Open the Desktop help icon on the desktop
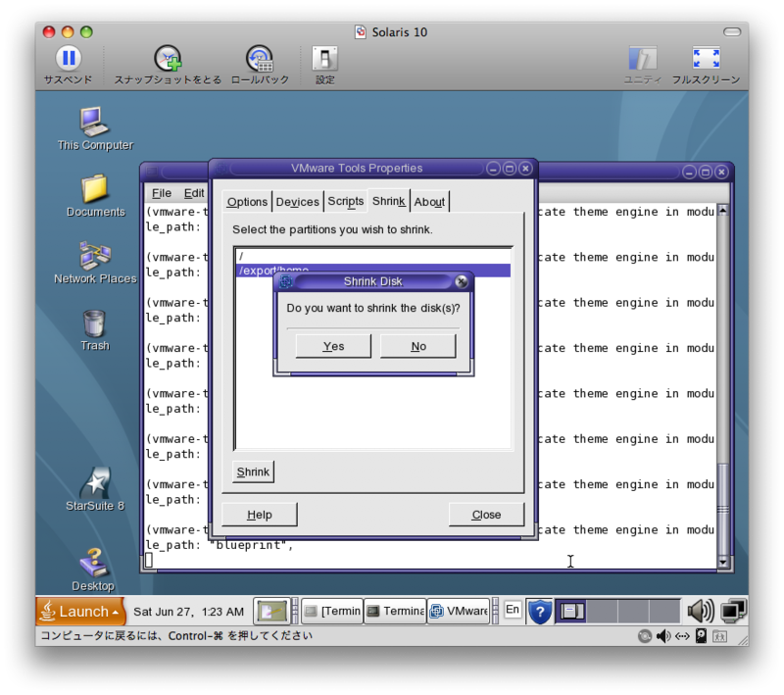The height and width of the screenshot is (695, 784). point(93,563)
